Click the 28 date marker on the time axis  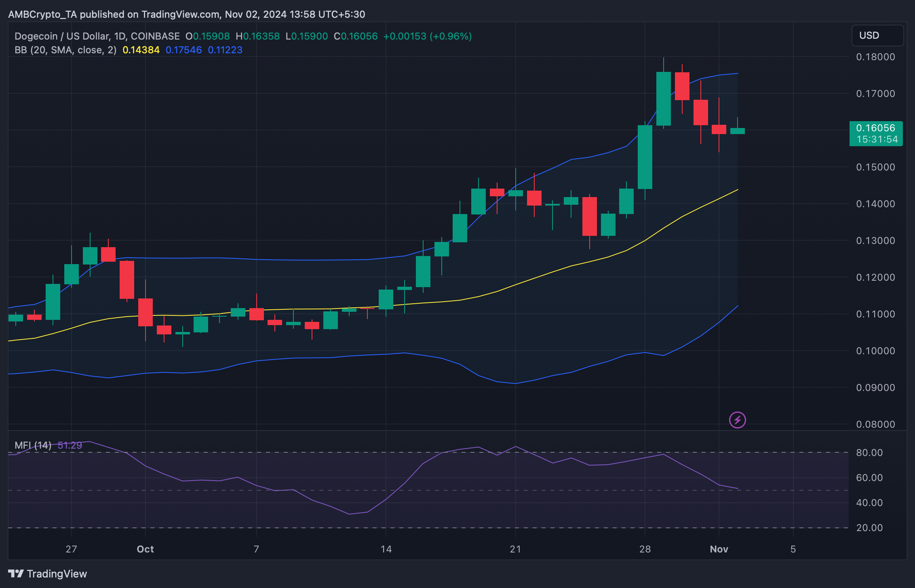coord(645,549)
